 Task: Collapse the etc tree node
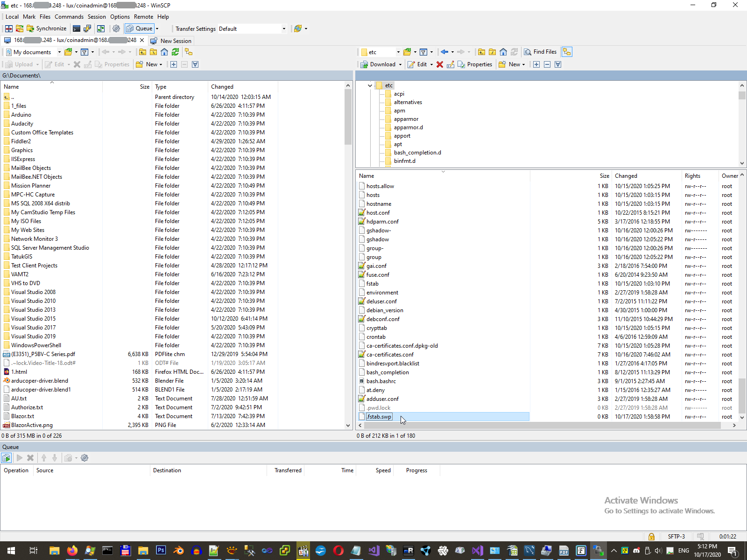click(370, 85)
